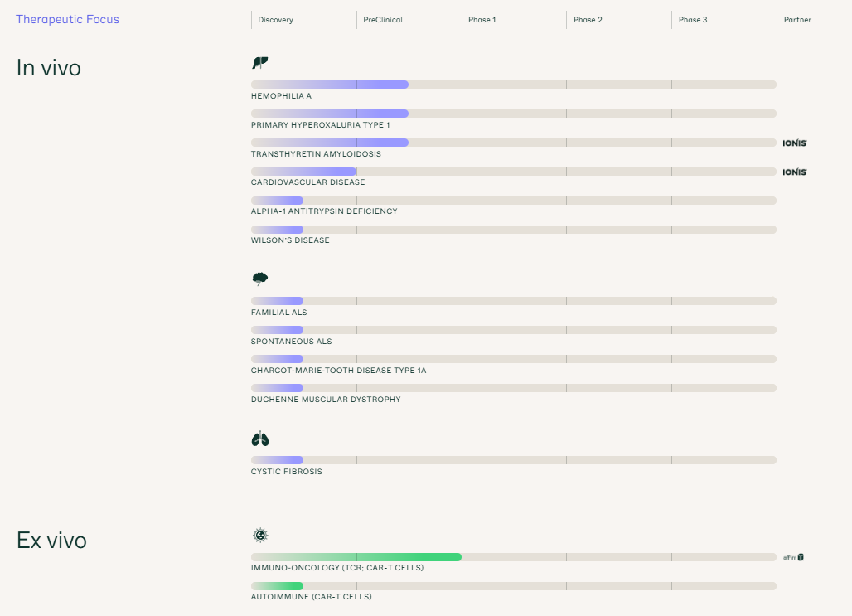Click the lungs icon above Cystic Fibrosis
Screen dimensions: 852x616
pos(260,439)
